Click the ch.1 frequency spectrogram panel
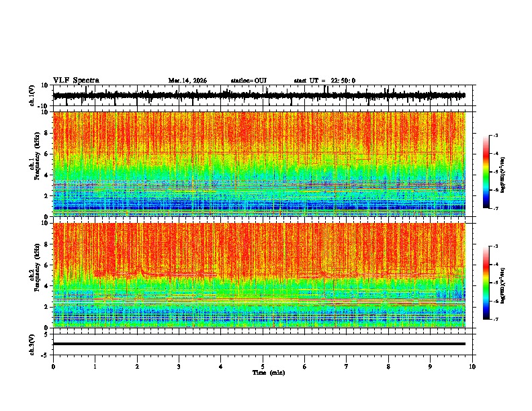 point(259,164)
